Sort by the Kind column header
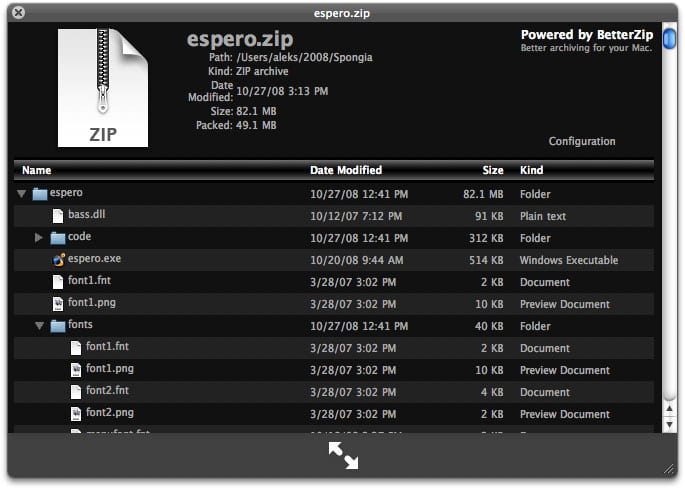 coord(532,170)
